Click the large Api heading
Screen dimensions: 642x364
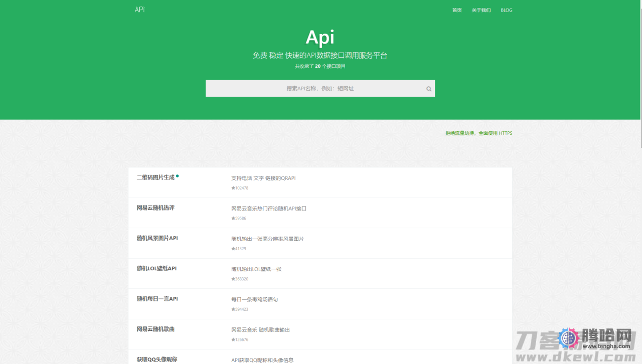[320, 38]
